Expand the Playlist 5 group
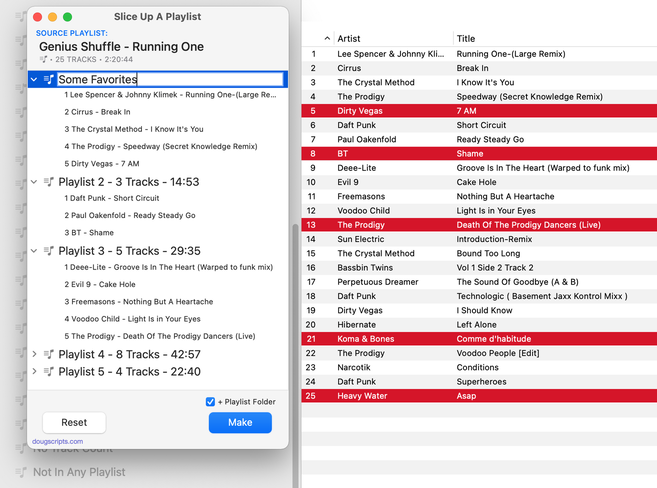Screen dimensions: 657x488 (x=34, y=372)
